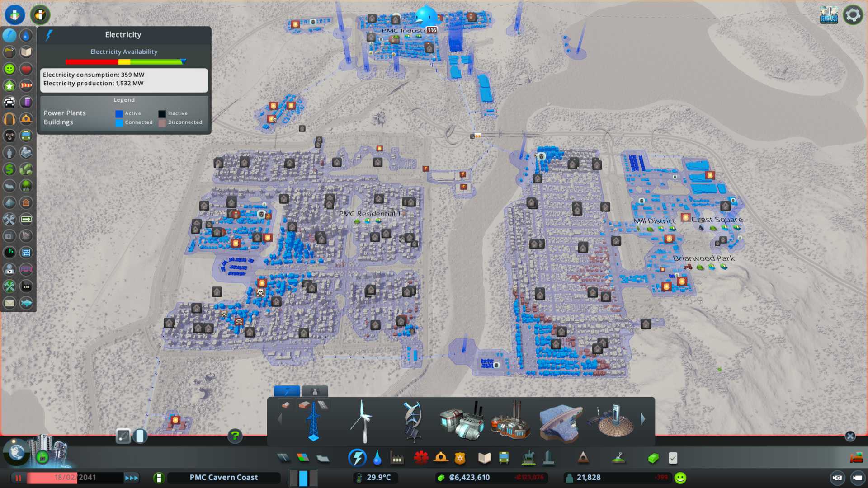Click the population count 21,828
The height and width of the screenshot is (488, 868).
point(588,478)
